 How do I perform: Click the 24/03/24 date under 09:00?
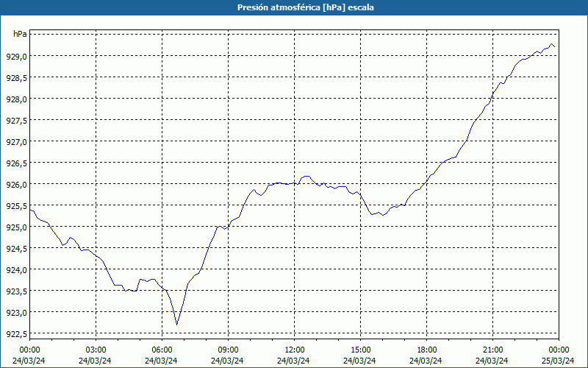tap(227, 361)
